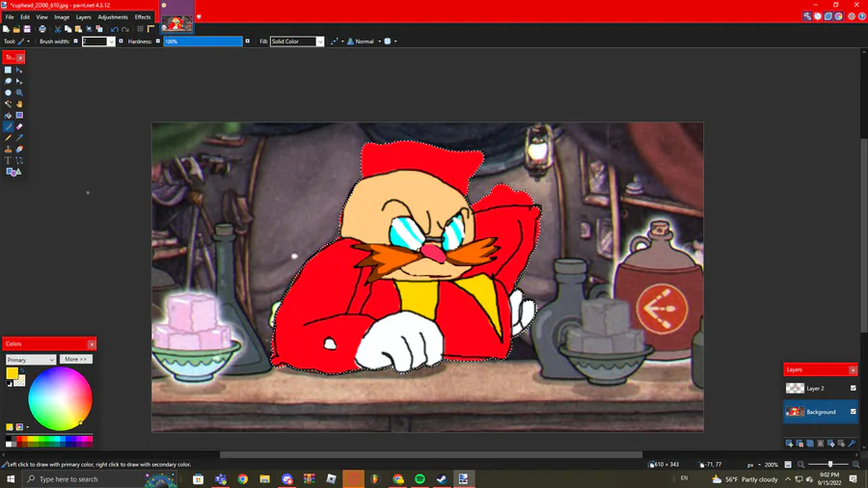Select the Magic Wand tool

coord(8,104)
